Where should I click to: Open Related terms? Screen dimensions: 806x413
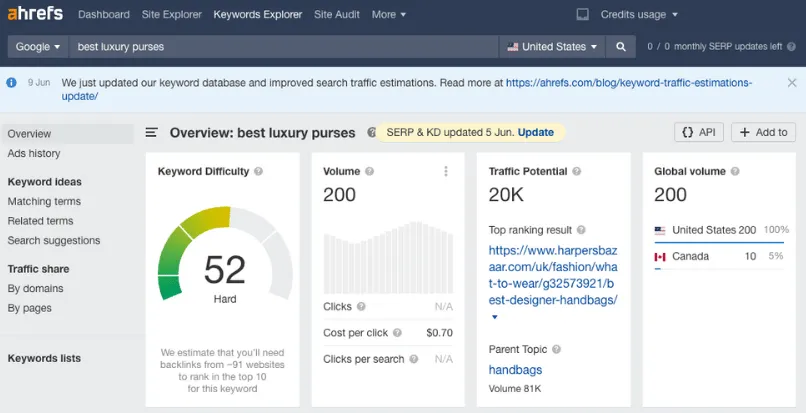(41, 221)
